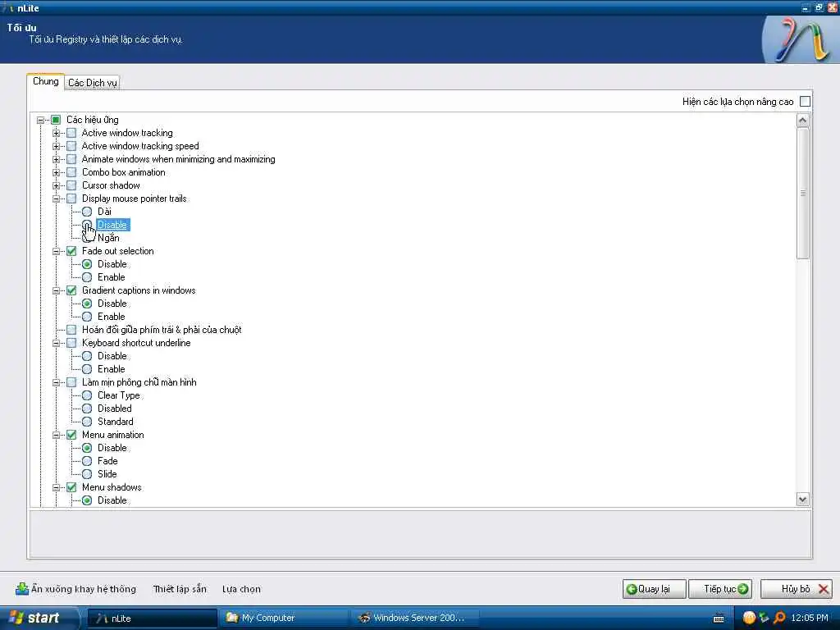Expand Animate windows when minimizing node

pyautogui.click(x=56, y=159)
